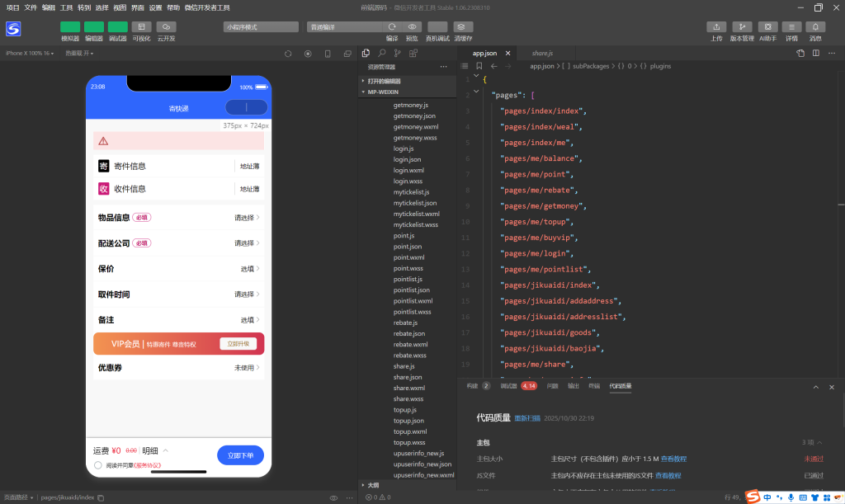Click the 预览 preview eye icon
Viewport: 845px width, 504px height.
point(412,27)
